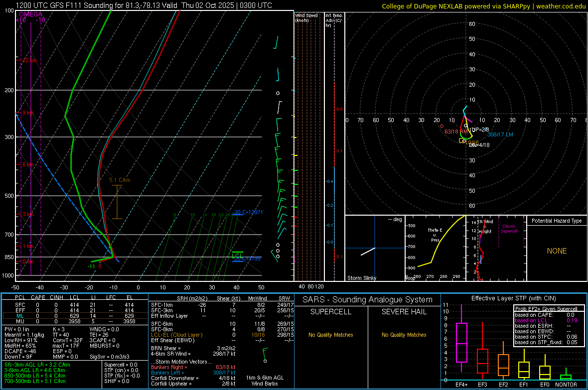Screen dimensions: 588x390
Task: Click the 'DN=4/18' Corfidi label on hodograph
Action: click(x=479, y=145)
